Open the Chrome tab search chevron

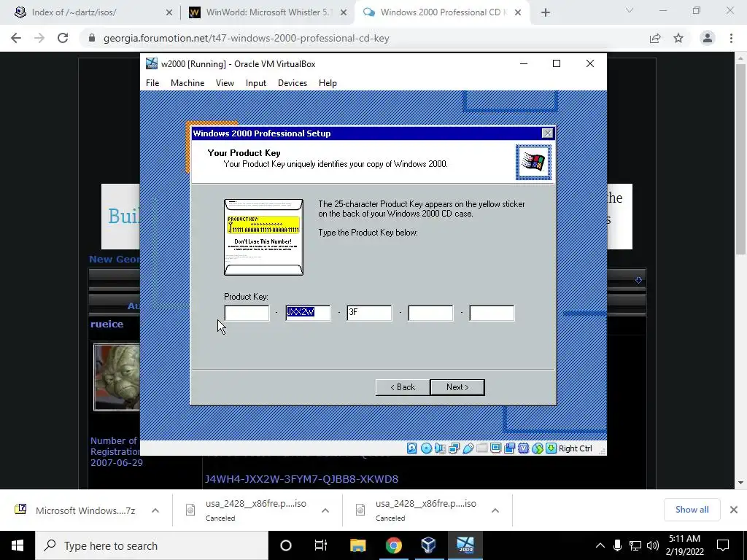tap(630, 10)
